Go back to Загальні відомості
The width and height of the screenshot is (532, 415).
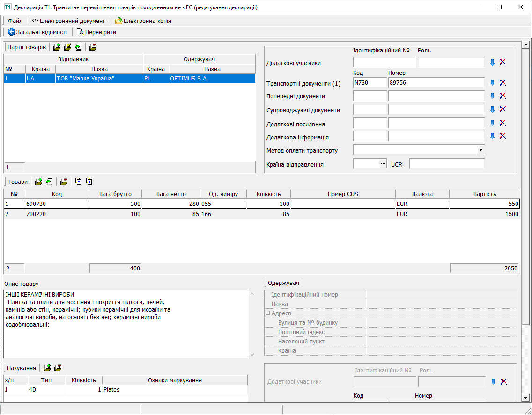[37, 32]
